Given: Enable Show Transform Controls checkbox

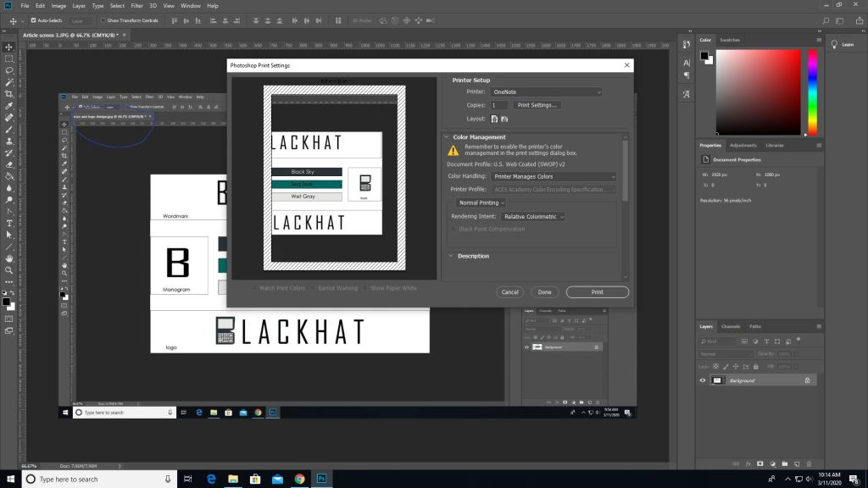Looking at the screenshot, I should pos(101,19).
